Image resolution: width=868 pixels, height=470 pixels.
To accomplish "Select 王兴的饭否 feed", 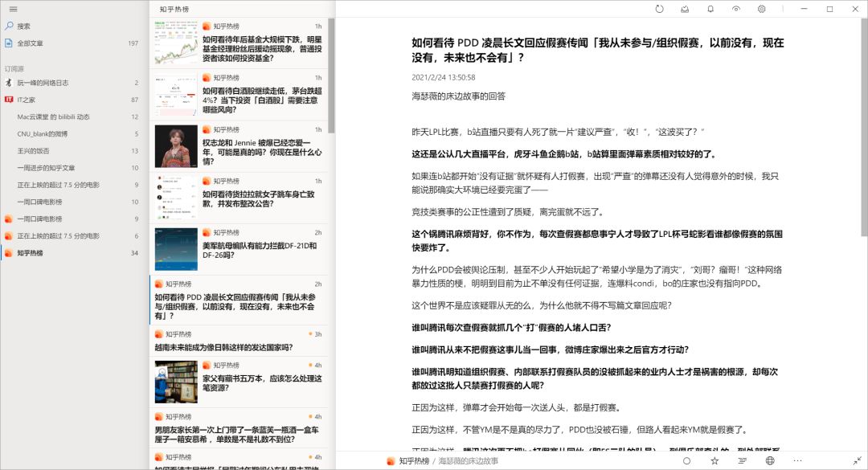I will [x=74, y=150].
